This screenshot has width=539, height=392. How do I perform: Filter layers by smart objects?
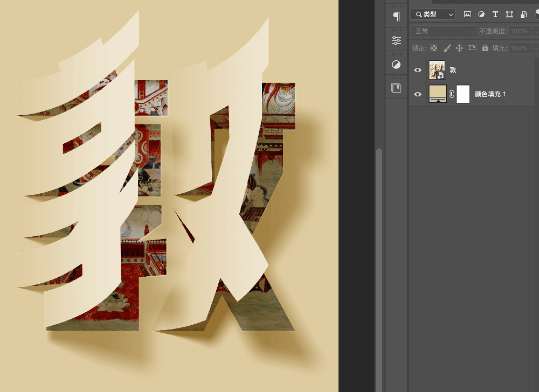click(x=523, y=15)
